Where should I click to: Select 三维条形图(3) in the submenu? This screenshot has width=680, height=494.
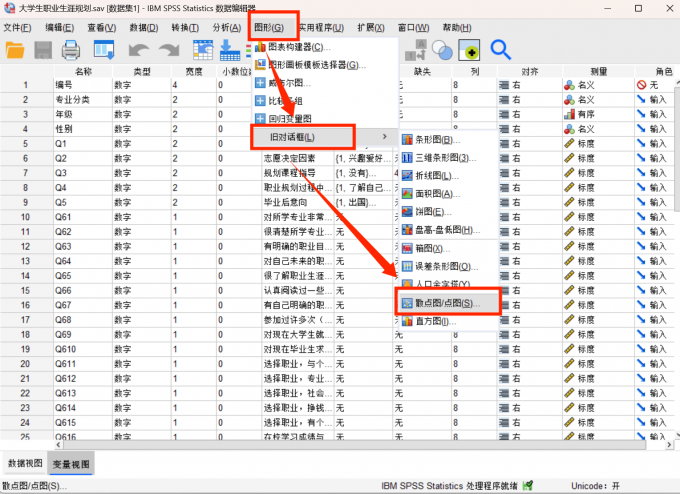point(449,158)
